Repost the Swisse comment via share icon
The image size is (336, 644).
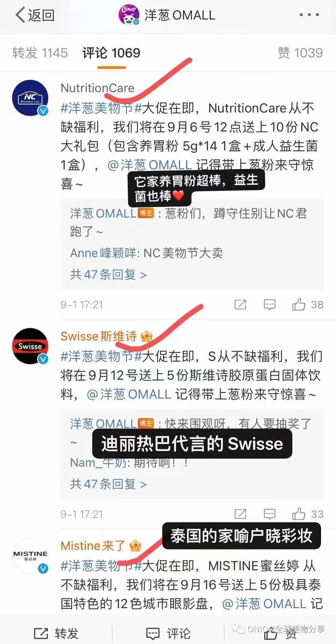(240, 514)
